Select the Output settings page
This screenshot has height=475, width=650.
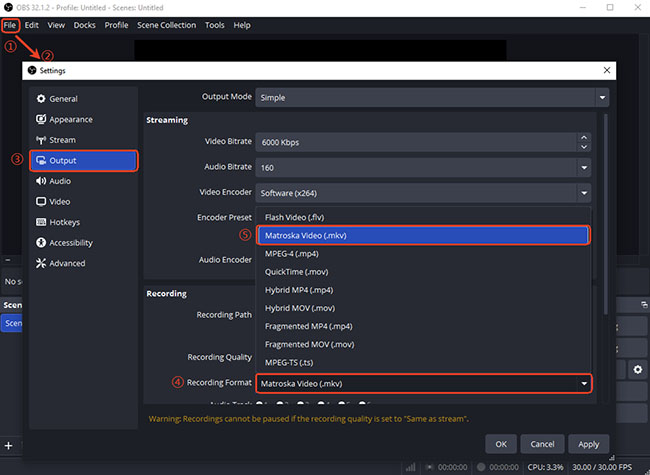point(83,160)
